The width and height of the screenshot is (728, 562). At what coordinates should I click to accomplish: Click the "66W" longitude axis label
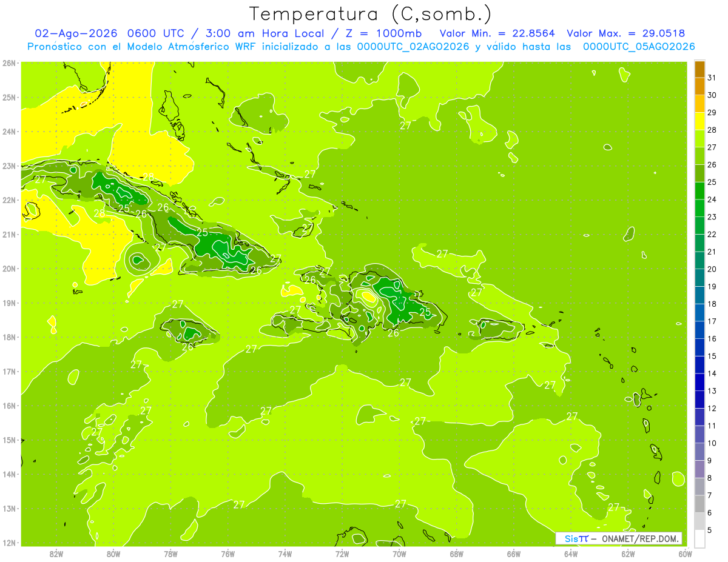tap(514, 554)
